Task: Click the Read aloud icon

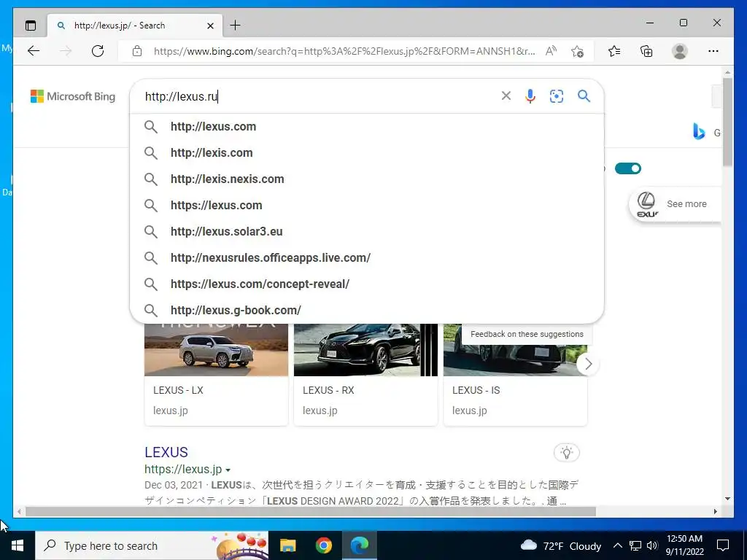Action: pos(551,51)
